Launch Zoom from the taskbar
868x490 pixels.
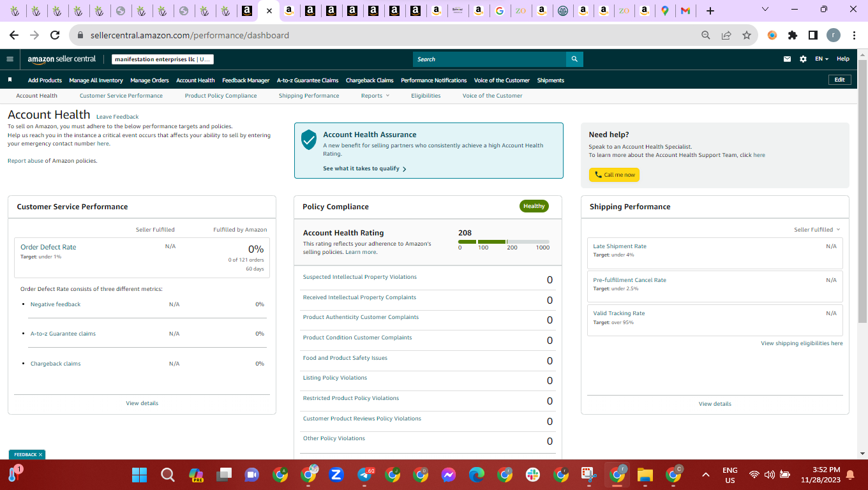click(x=336, y=475)
